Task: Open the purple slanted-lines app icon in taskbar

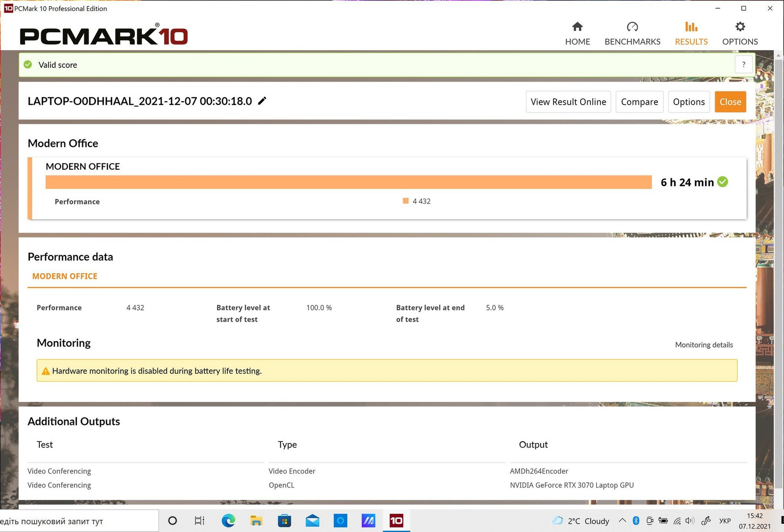Action: coord(368,521)
